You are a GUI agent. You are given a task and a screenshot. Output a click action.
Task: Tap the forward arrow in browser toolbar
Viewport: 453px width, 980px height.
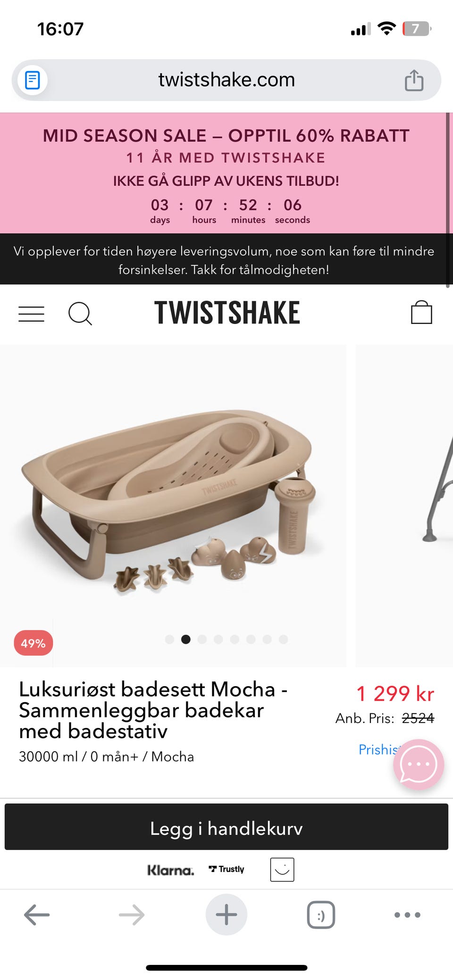tap(132, 914)
